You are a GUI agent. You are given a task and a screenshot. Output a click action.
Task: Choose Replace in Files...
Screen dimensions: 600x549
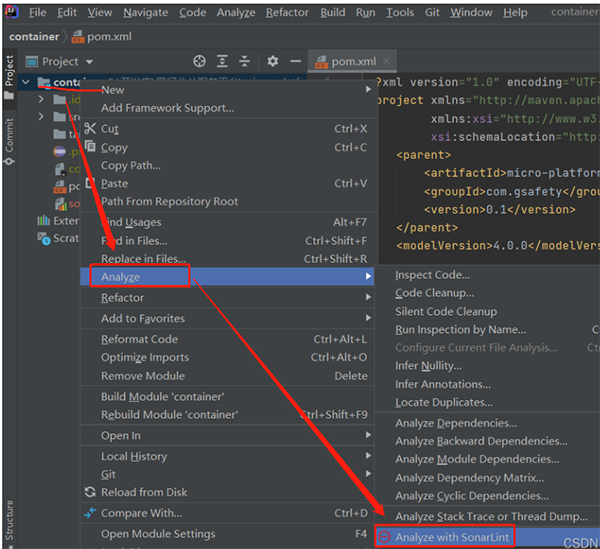click(x=228, y=259)
